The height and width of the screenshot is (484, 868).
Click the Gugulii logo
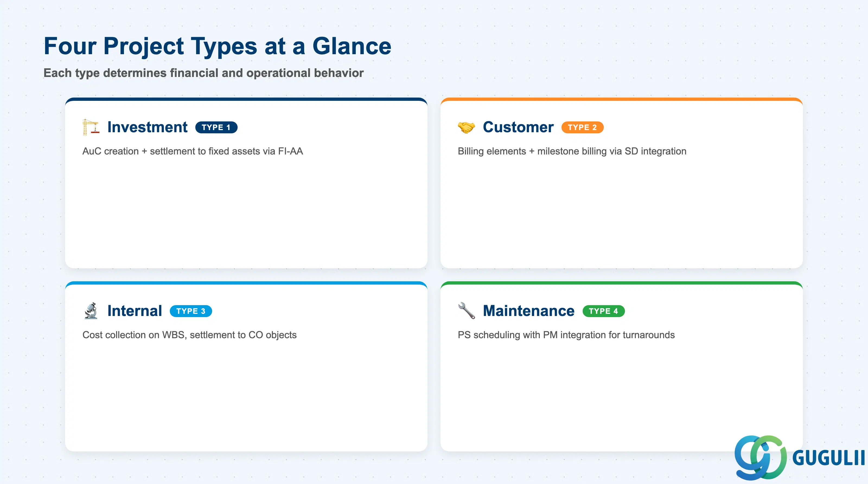[799, 457]
